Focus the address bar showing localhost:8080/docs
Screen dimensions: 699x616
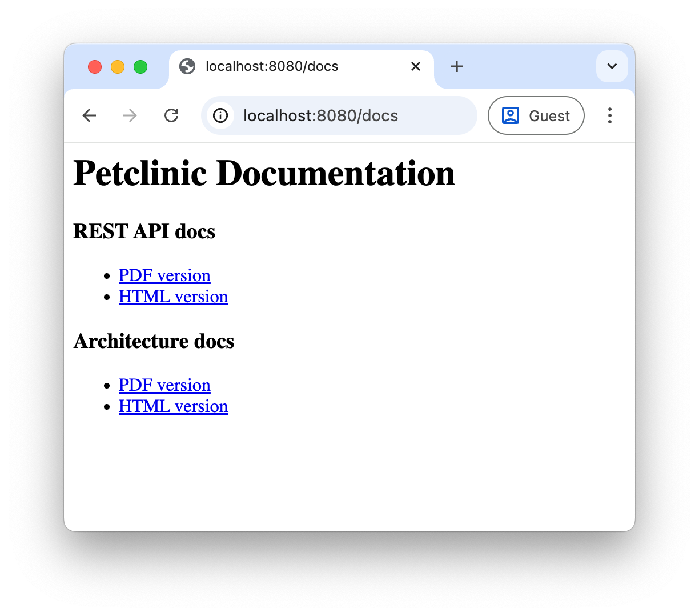coord(339,115)
